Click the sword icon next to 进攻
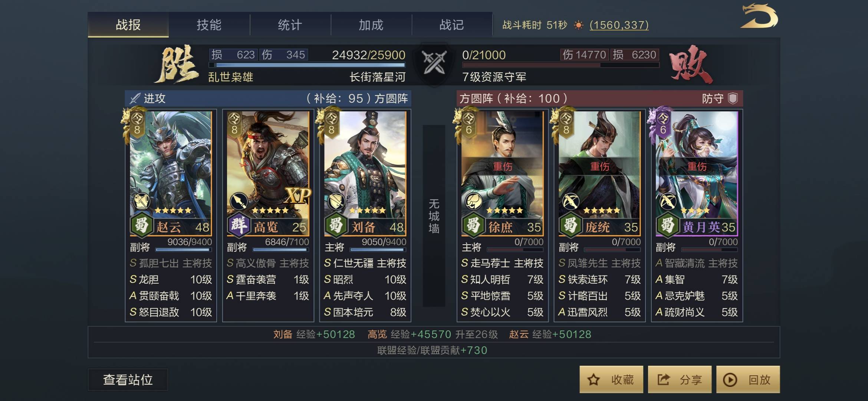 [x=134, y=99]
